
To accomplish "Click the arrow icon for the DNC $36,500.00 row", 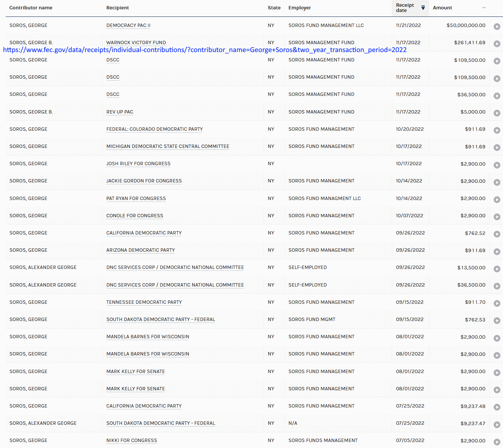I will (497, 286).
